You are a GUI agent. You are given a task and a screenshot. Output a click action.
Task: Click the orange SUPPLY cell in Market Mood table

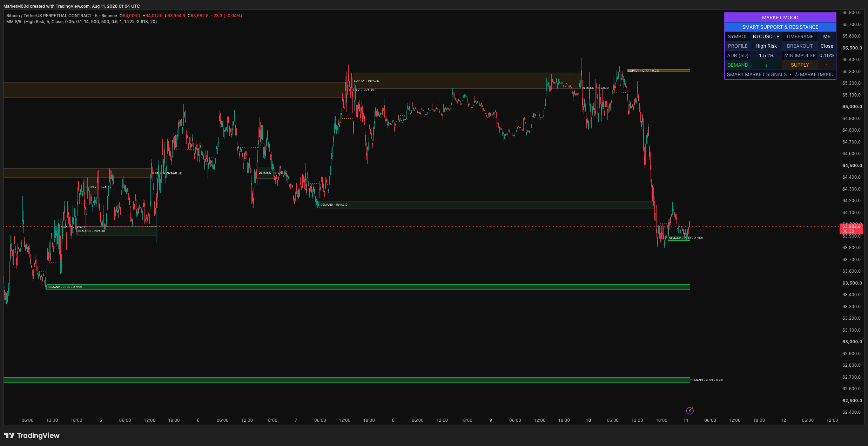[x=800, y=65]
